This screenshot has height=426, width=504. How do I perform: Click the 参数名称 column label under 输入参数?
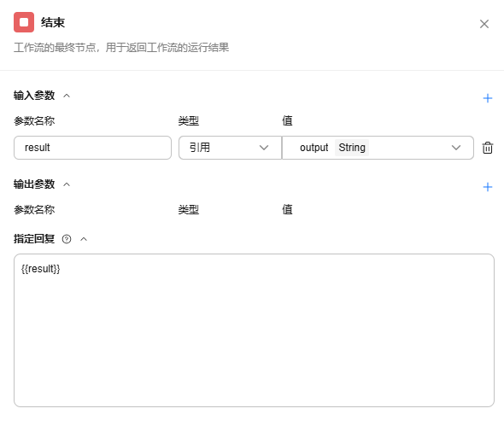click(34, 121)
